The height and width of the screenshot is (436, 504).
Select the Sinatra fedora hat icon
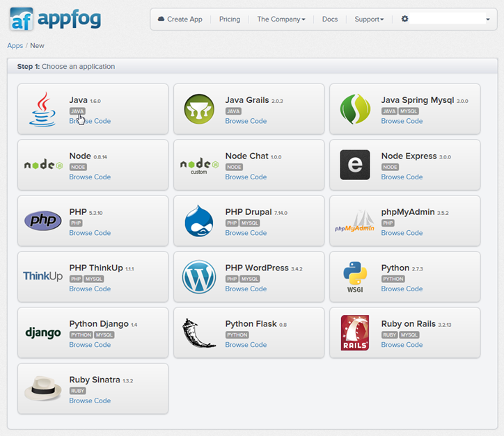(43, 389)
